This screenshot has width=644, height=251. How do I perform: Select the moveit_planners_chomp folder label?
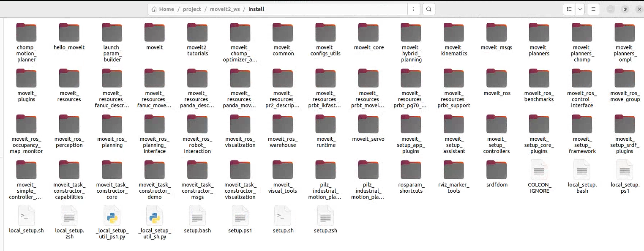[x=582, y=53]
